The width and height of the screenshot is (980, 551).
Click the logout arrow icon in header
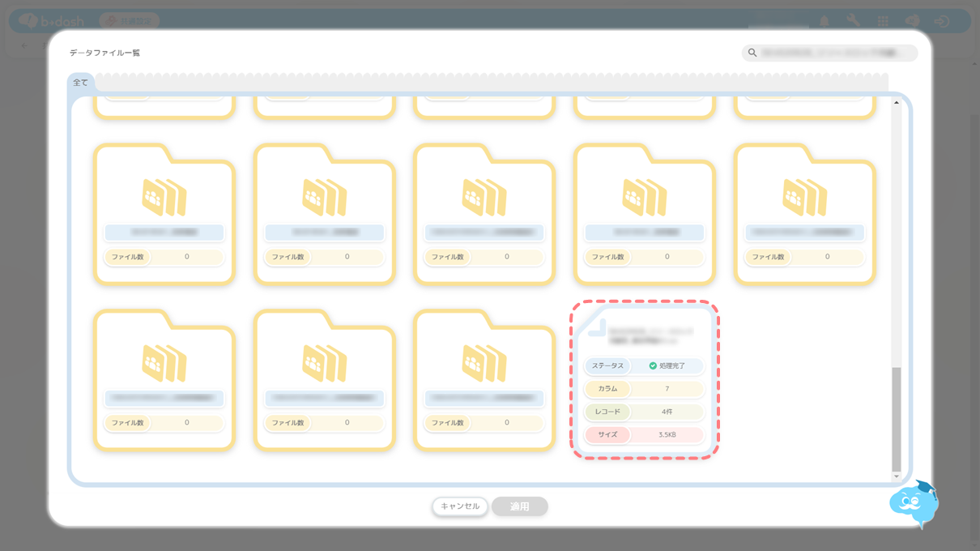pyautogui.click(x=941, y=21)
